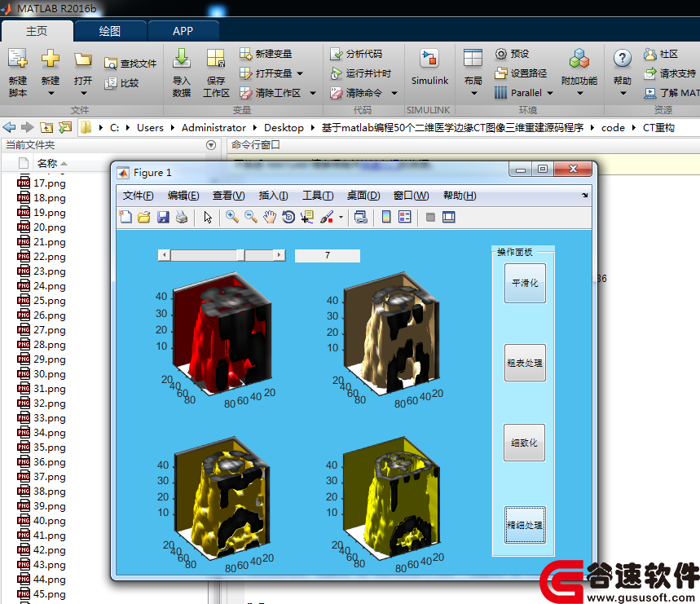Click Open File icon in Figure 1 toolbar
This screenshot has height=604, width=700.
tap(143, 217)
